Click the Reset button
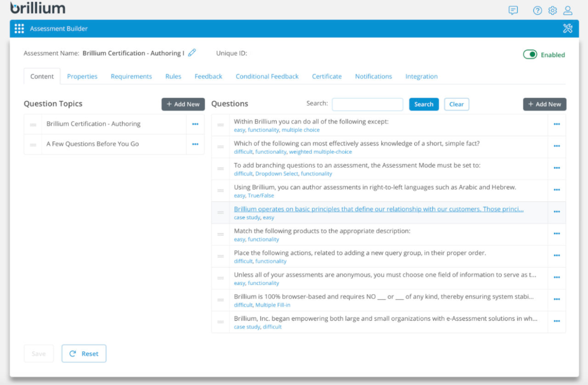Image resolution: width=588 pixels, height=385 pixels. [84, 353]
